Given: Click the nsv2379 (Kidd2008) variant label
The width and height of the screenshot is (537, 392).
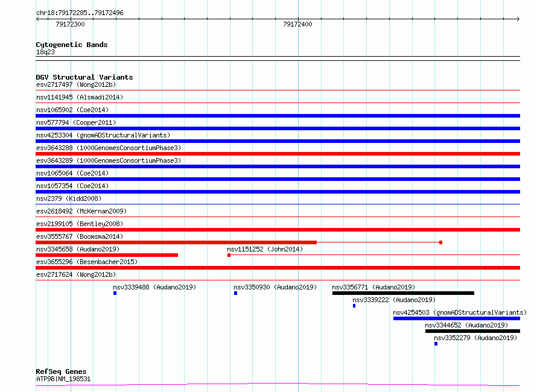Looking at the screenshot, I should pos(69,198).
